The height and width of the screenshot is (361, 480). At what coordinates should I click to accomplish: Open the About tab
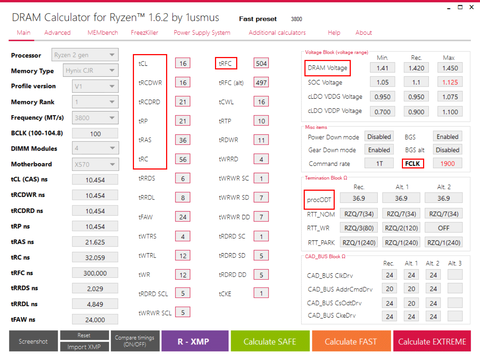pyautogui.click(x=363, y=33)
